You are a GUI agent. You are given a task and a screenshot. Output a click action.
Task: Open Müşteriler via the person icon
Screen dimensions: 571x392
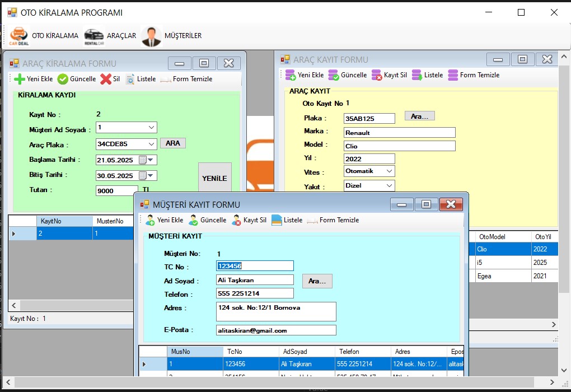click(151, 36)
